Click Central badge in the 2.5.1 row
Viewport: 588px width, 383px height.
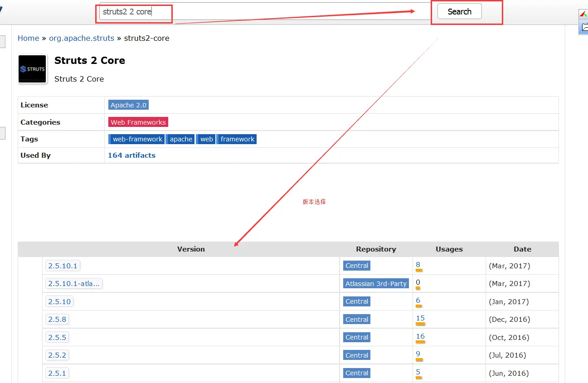357,373
